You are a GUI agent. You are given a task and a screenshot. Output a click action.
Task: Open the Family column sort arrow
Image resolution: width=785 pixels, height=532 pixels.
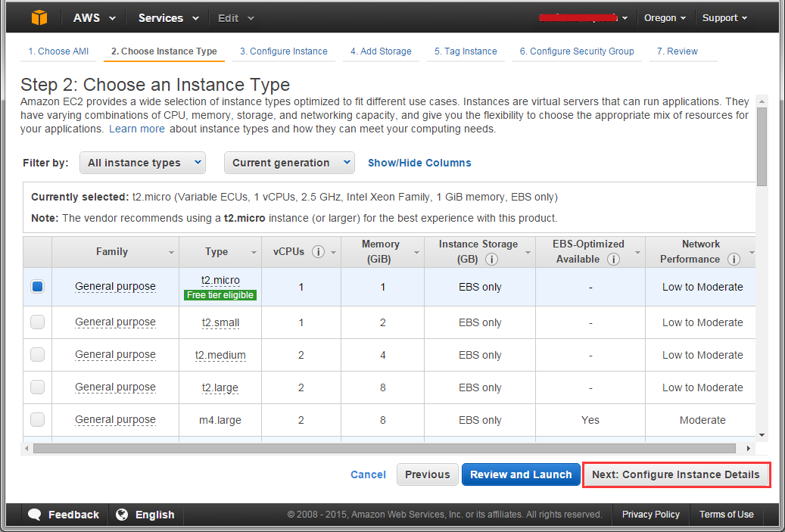click(x=171, y=253)
